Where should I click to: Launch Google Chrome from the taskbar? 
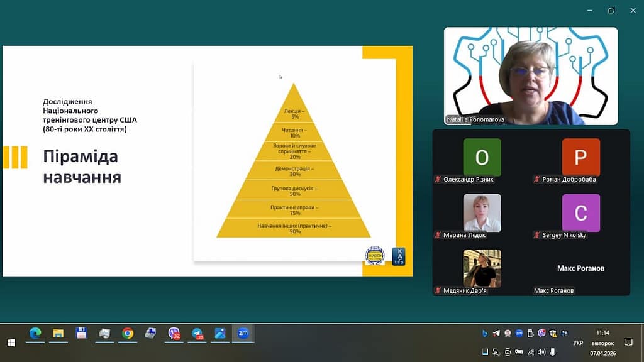pos(128,334)
